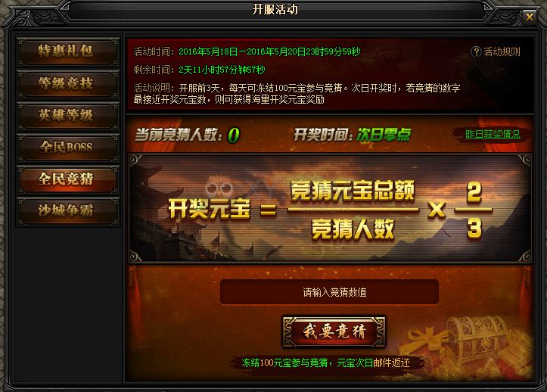Screen dimensions: 547x392
Task: Click the 当前竞猜人数 counter value
Action: [x=233, y=135]
